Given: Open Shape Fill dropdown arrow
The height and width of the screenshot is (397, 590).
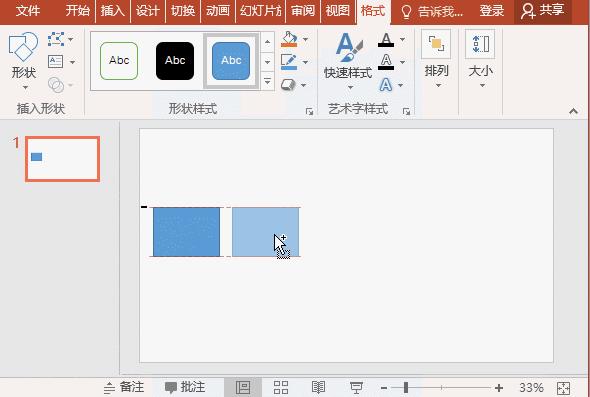Looking at the screenshot, I should coord(305,39).
